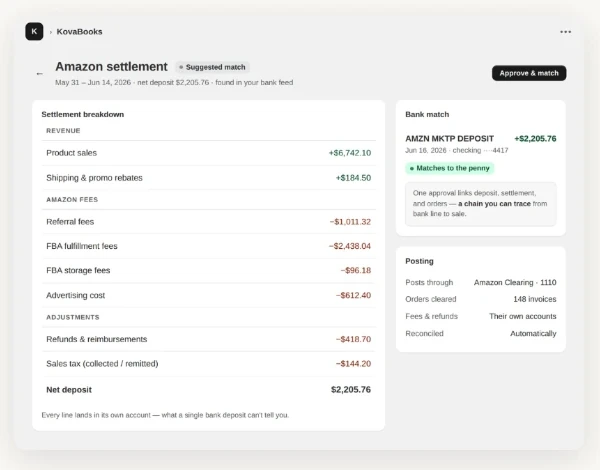Click the Suggested match badge
Viewport: 600px width, 470px height.
(x=212, y=67)
